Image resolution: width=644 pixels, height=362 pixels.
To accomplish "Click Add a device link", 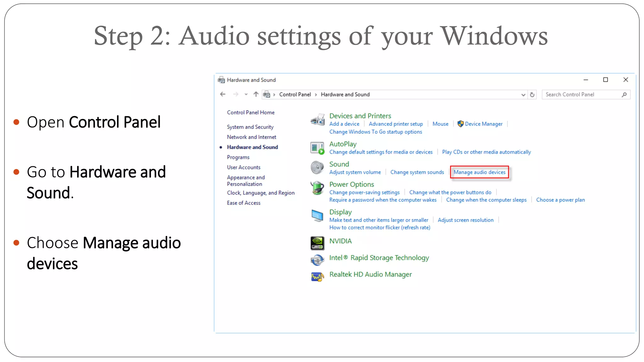I will pyautogui.click(x=344, y=124).
